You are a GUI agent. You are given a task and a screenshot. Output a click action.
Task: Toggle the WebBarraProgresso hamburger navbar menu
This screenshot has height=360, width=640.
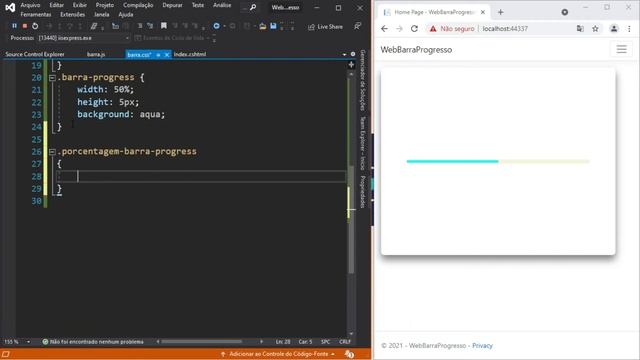(x=621, y=49)
